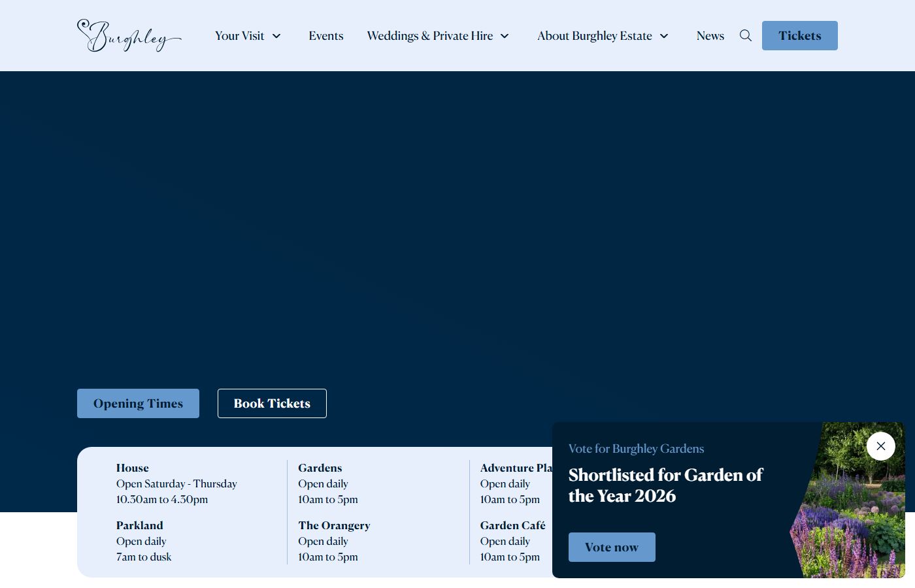Go to the News page
The image size is (915, 588).
710,36
